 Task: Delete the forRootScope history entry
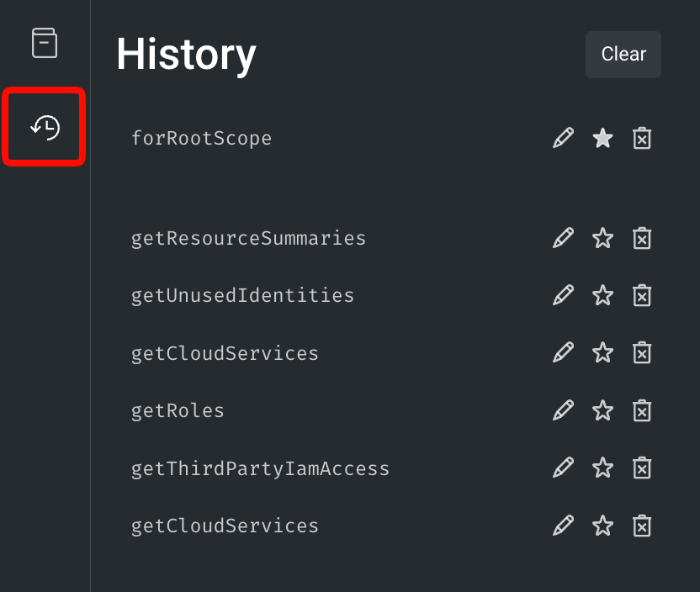[x=642, y=138]
